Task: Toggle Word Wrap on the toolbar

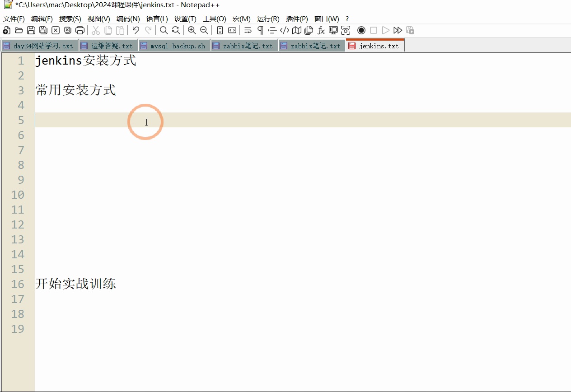Action: coord(247,30)
